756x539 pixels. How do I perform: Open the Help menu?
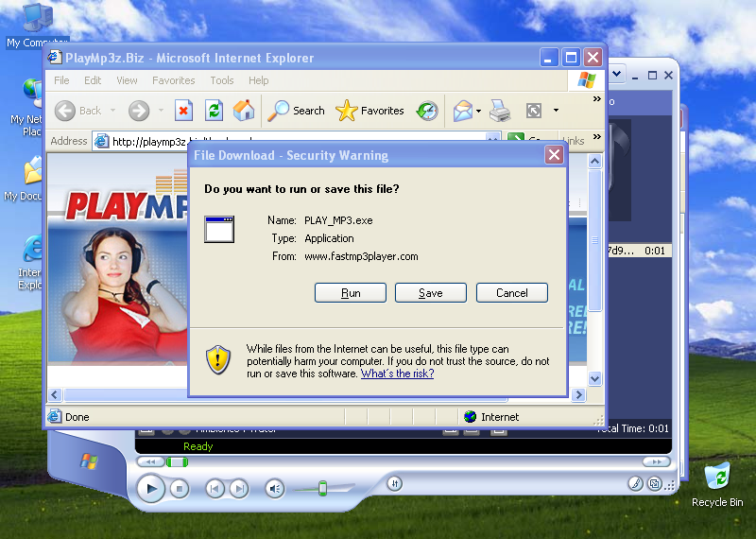coord(258,80)
